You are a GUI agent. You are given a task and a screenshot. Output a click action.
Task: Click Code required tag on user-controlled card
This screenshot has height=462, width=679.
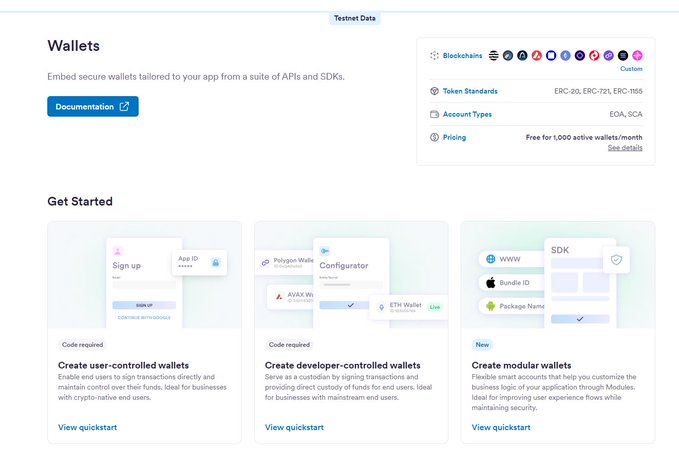(82, 345)
